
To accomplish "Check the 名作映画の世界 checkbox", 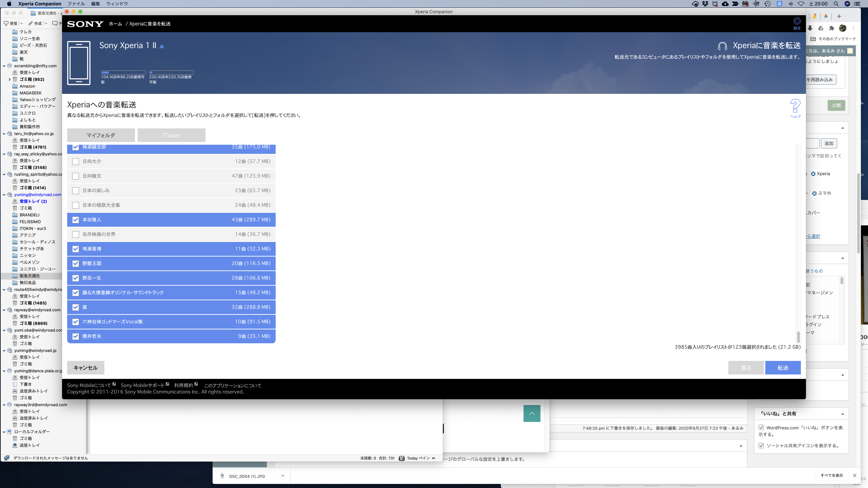I will click(76, 235).
